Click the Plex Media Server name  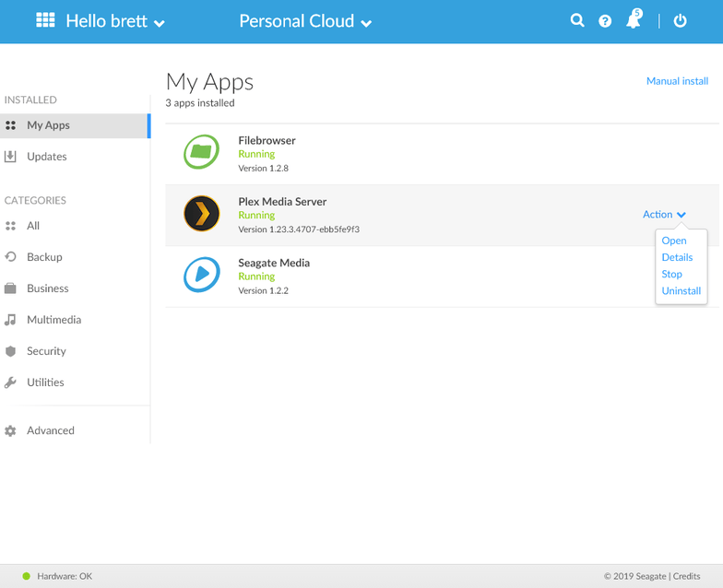(x=282, y=202)
